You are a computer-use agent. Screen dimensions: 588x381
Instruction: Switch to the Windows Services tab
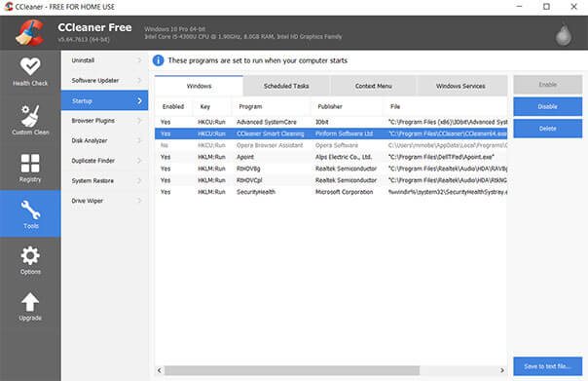pyautogui.click(x=460, y=86)
